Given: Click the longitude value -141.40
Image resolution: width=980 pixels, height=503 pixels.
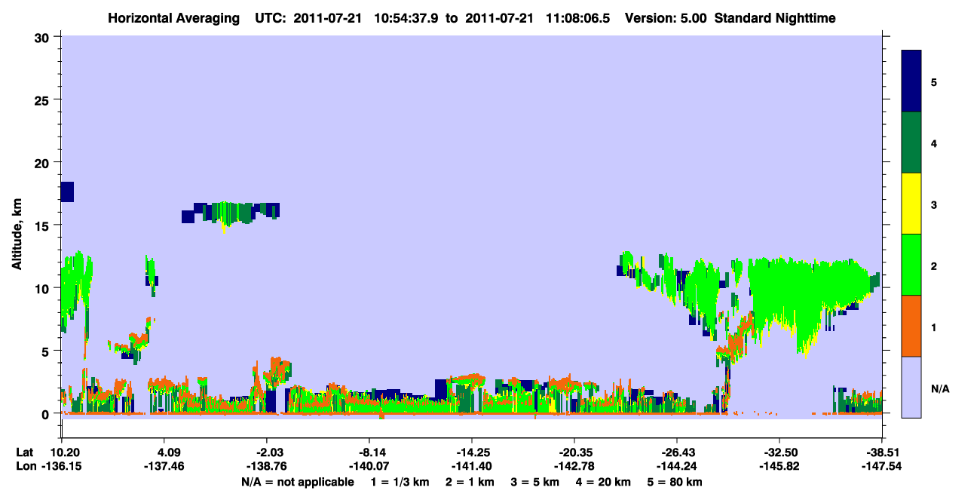Looking at the screenshot, I should pyautogui.click(x=471, y=467).
